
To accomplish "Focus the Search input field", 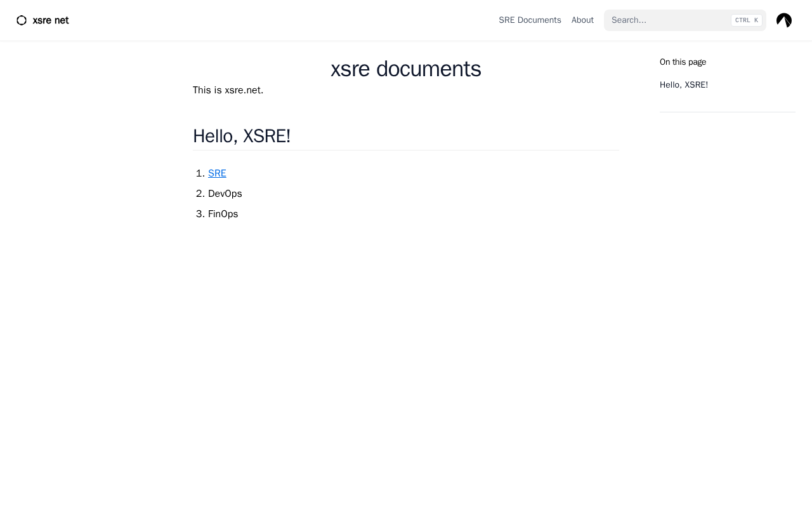I will click(x=685, y=20).
